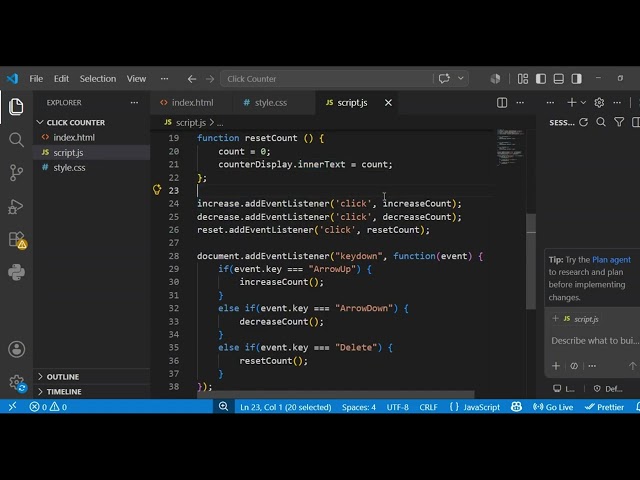Send the chat message arrow

click(632, 366)
